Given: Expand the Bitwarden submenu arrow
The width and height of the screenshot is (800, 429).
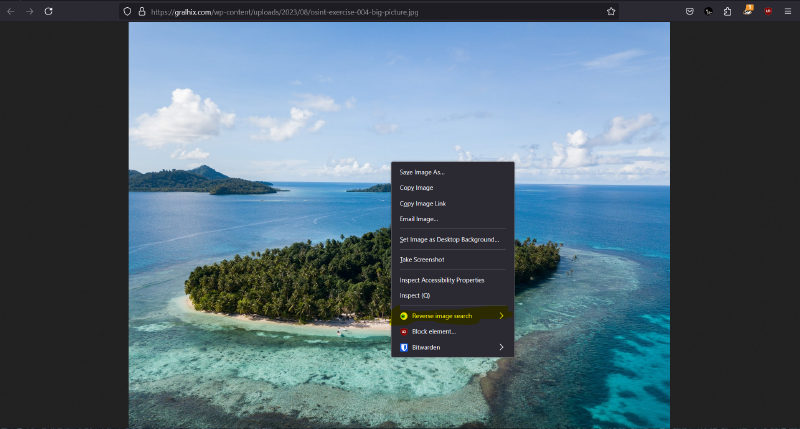Looking at the screenshot, I should pyautogui.click(x=501, y=347).
